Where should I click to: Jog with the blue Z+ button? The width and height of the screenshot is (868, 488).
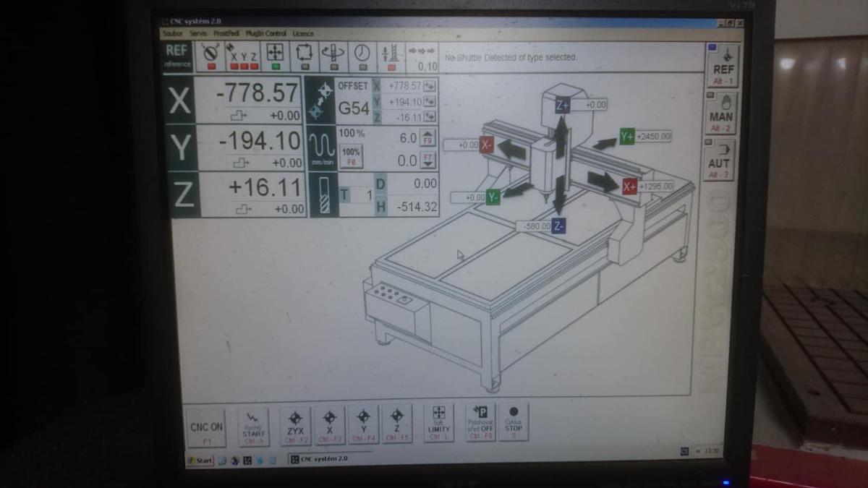click(563, 105)
